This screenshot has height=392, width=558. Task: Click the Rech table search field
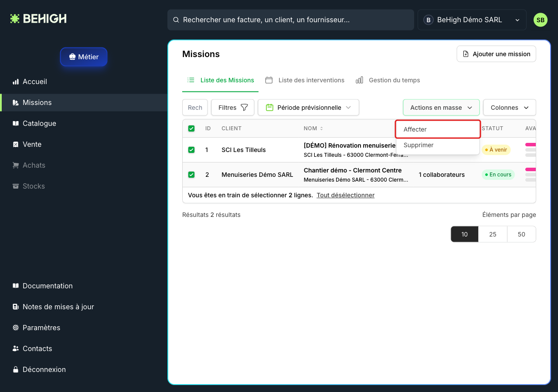coord(195,108)
